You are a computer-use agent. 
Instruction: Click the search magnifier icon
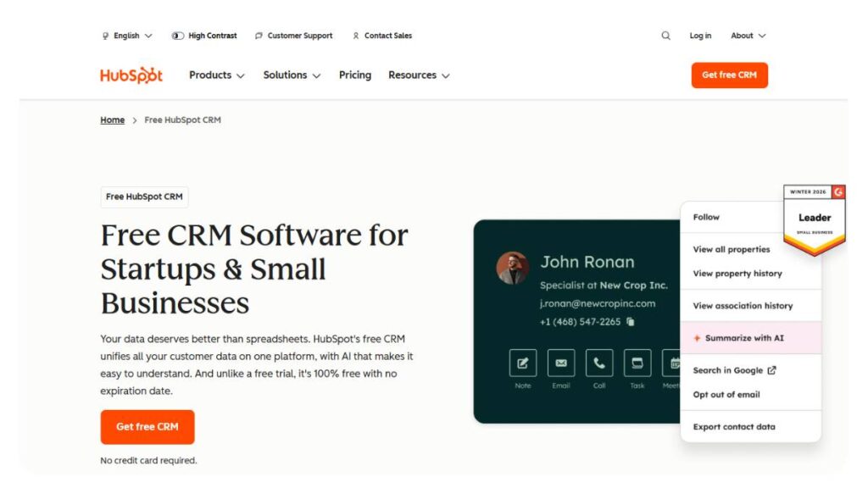pyautogui.click(x=665, y=36)
